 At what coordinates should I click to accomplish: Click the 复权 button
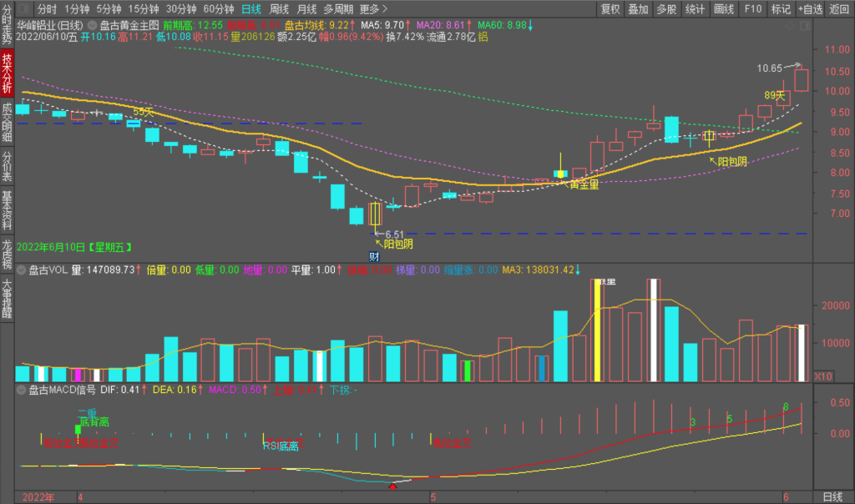click(610, 9)
